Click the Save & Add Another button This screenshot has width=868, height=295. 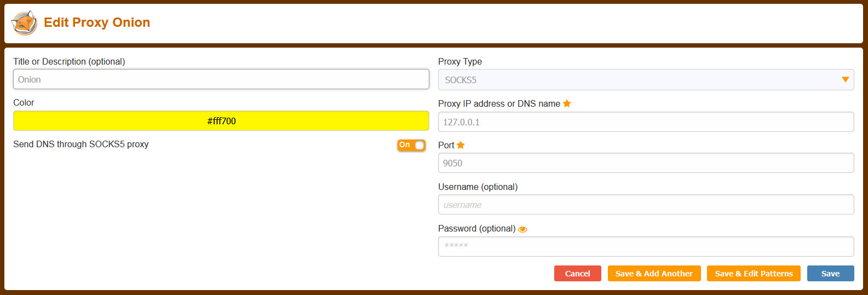654,274
